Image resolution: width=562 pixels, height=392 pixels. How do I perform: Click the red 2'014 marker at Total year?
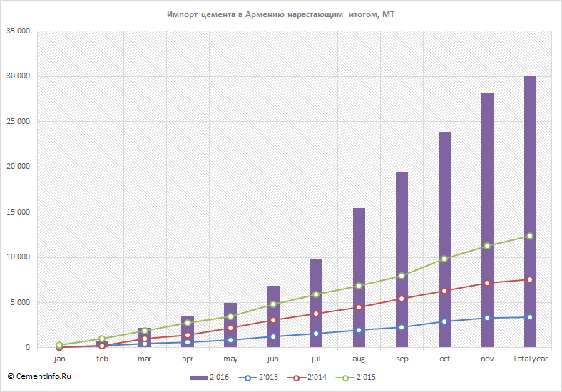click(x=530, y=279)
